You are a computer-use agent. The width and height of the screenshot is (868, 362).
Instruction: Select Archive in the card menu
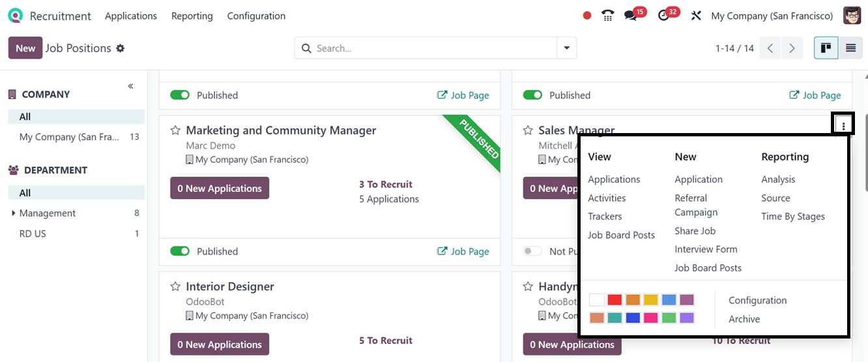pyautogui.click(x=744, y=319)
